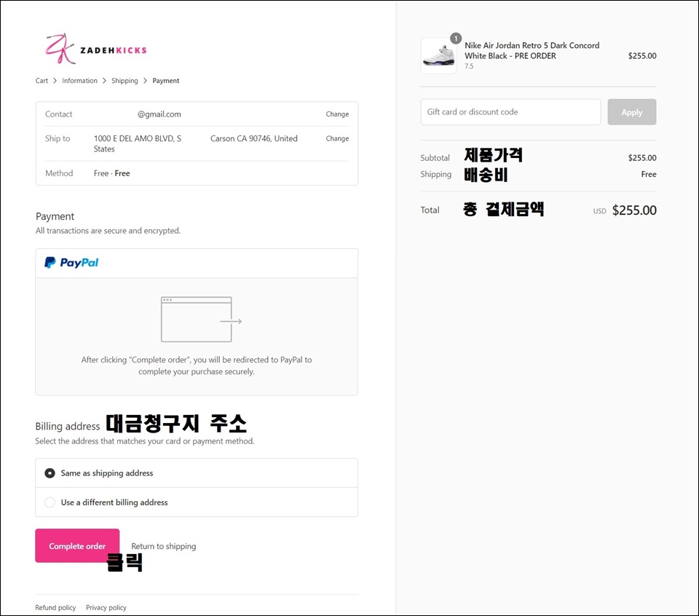Screen dimensions: 699x616
Task: Select Same as shipping address option
Action: 197,473
